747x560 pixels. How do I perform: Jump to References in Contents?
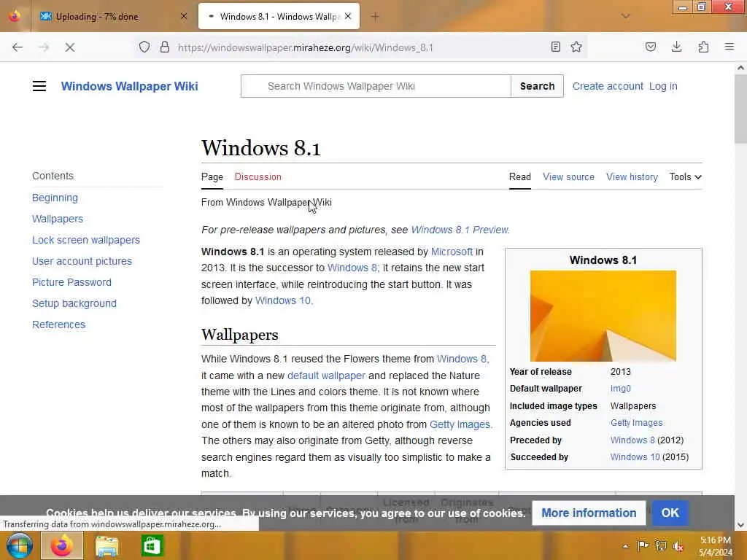tap(58, 324)
